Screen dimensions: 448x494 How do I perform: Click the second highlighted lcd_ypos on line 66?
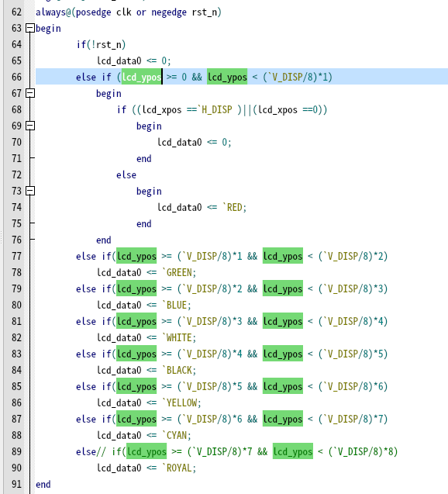click(227, 77)
